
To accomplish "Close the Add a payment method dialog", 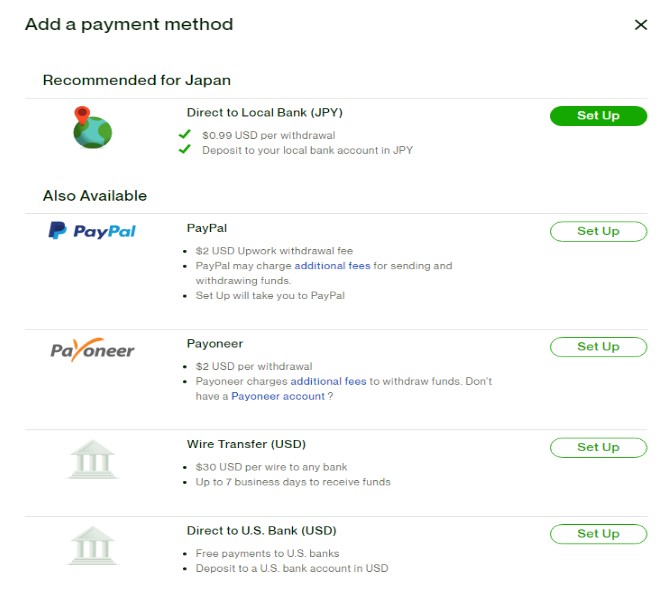I will coord(640,25).
